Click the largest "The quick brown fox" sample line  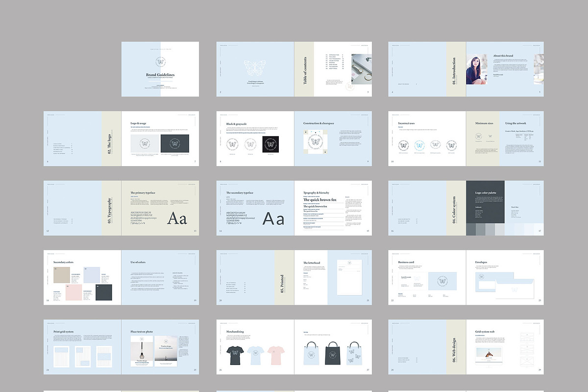point(319,200)
